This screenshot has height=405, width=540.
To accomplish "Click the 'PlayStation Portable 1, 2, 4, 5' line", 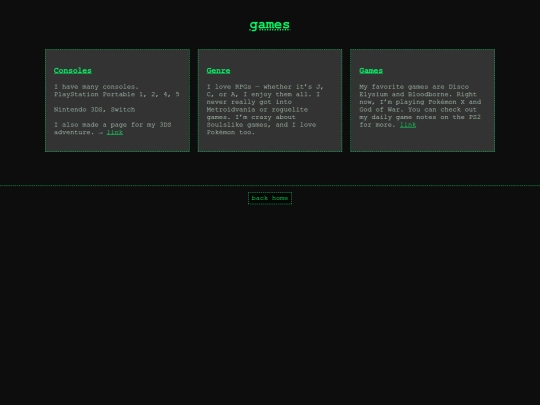I will pyautogui.click(x=116, y=94).
